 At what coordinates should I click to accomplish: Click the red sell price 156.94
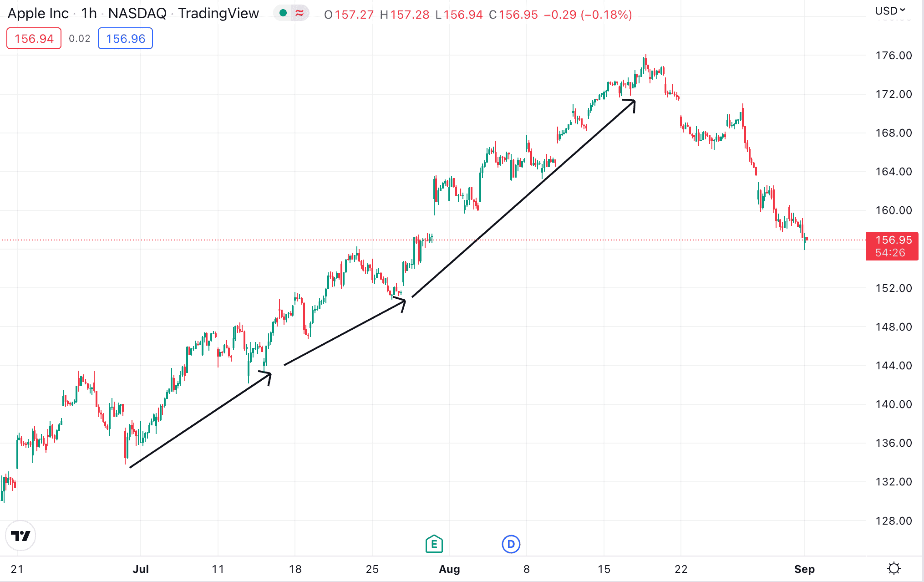click(x=34, y=39)
